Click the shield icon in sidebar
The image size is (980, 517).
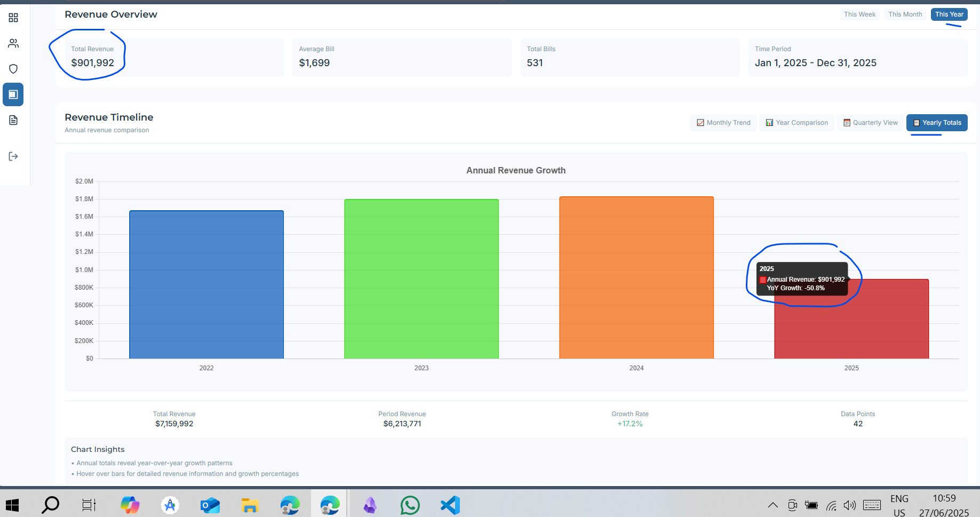pos(13,69)
